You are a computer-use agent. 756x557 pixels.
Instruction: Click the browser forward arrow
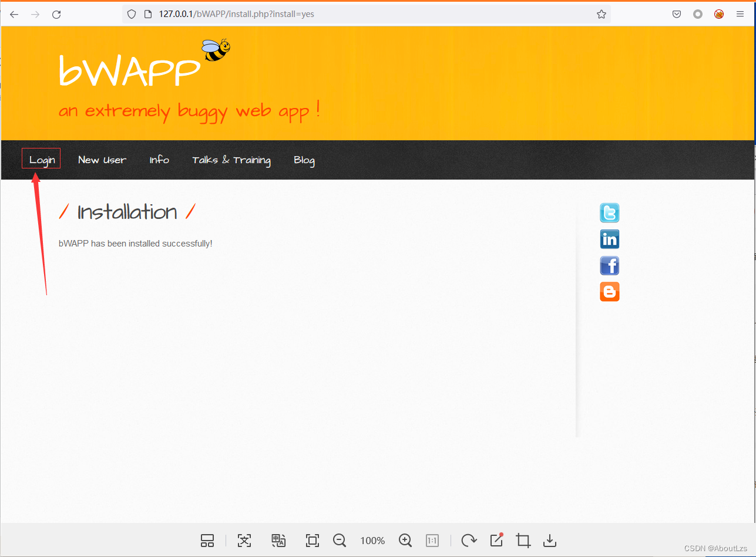pos(35,14)
